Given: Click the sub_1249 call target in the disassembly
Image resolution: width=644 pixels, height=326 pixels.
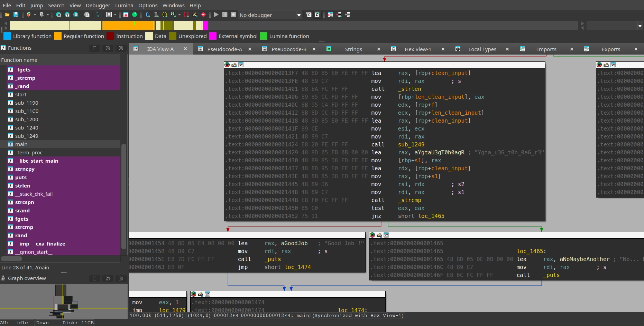Looking at the screenshot, I should [x=411, y=145].
